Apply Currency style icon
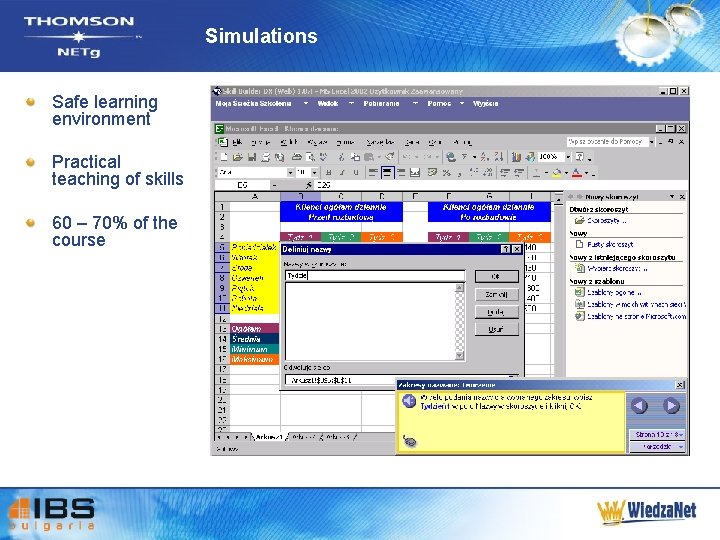The height and width of the screenshot is (540, 720). (432, 173)
